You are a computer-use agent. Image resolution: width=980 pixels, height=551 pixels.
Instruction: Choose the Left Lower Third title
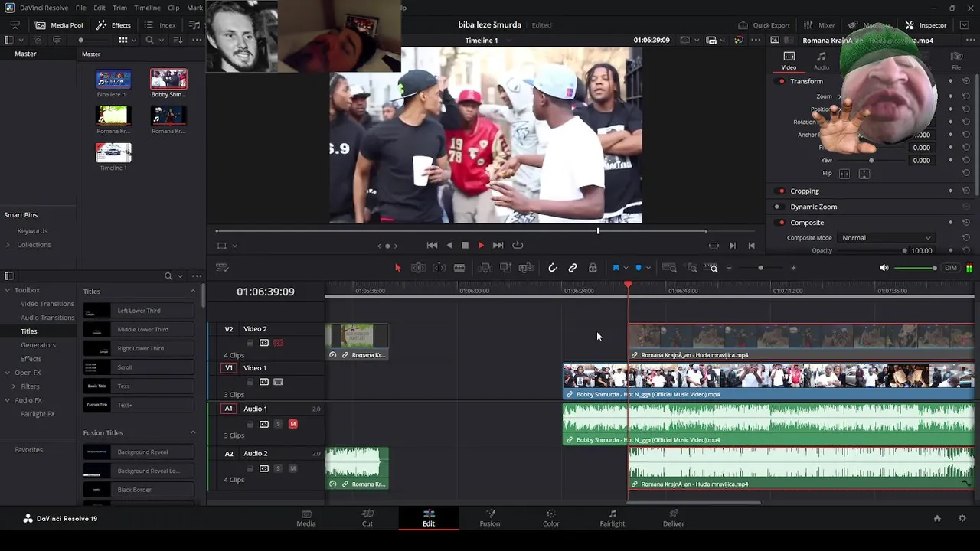tap(139, 311)
